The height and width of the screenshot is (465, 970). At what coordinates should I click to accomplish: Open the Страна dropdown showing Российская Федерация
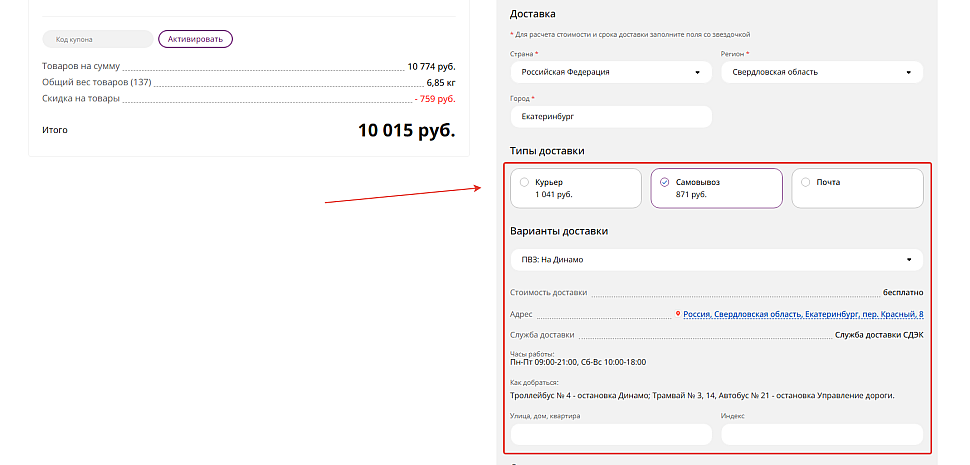click(x=610, y=72)
